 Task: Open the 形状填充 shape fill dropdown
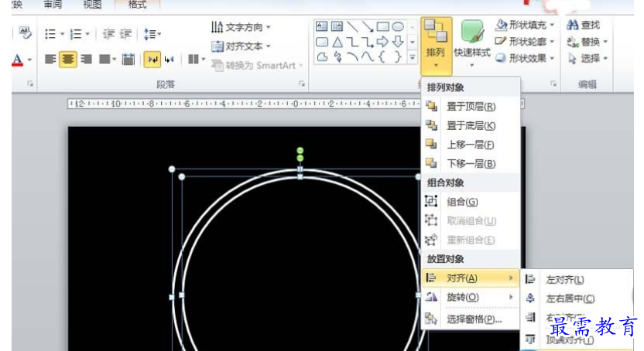(x=525, y=25)
